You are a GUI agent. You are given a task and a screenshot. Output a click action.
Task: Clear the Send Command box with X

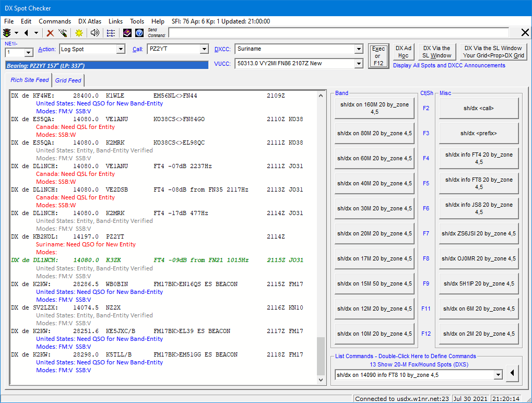pyautogui.click(x=525, y=32)
